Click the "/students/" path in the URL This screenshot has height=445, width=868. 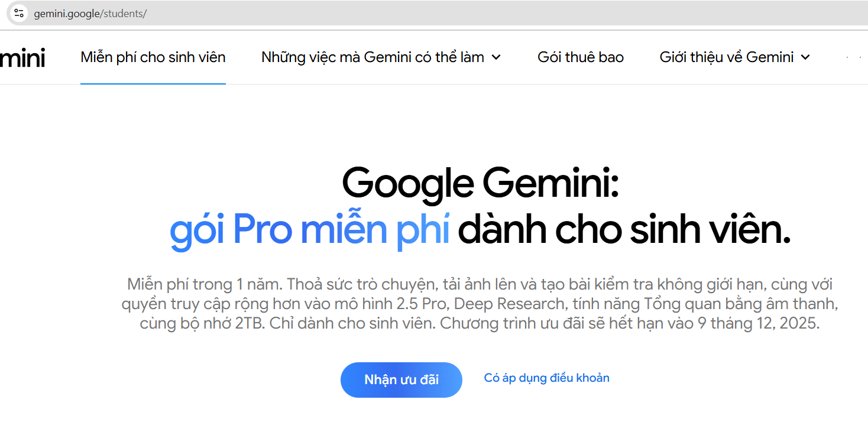point(125,14)
